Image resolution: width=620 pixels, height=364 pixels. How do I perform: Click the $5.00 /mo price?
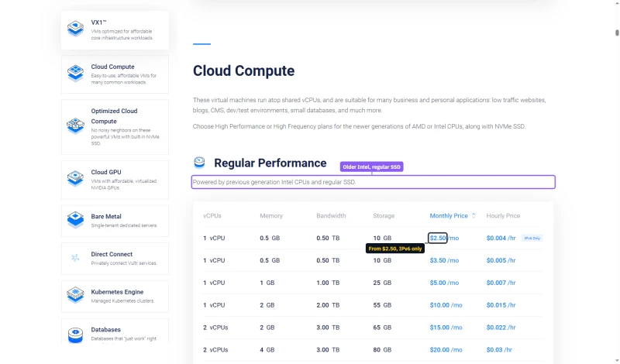click(x=444, y=283)
